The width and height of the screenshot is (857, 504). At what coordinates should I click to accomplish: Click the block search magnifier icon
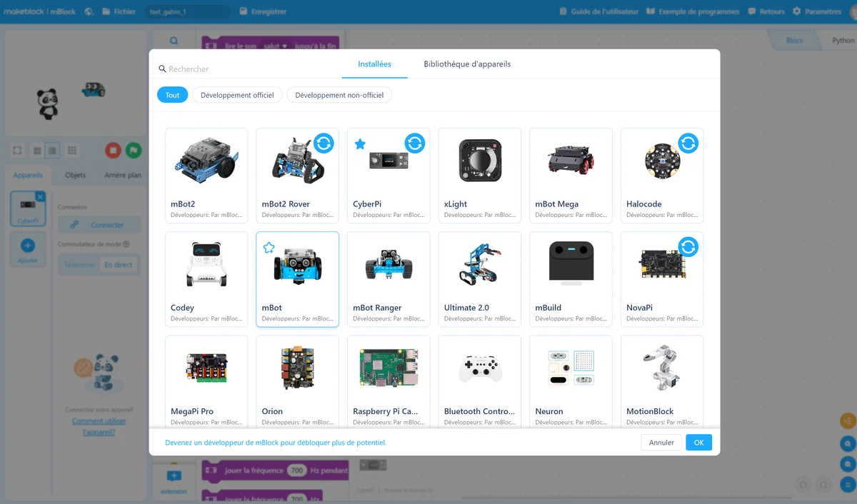(174, 41)
